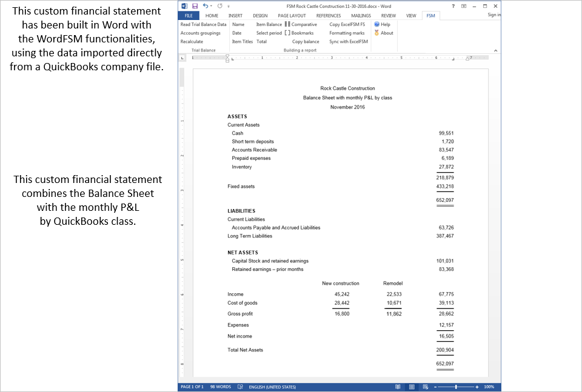Click the right indent marker on ruler
Image resolution: width=582 pixels, height=392 pixels.
[467, 59]
